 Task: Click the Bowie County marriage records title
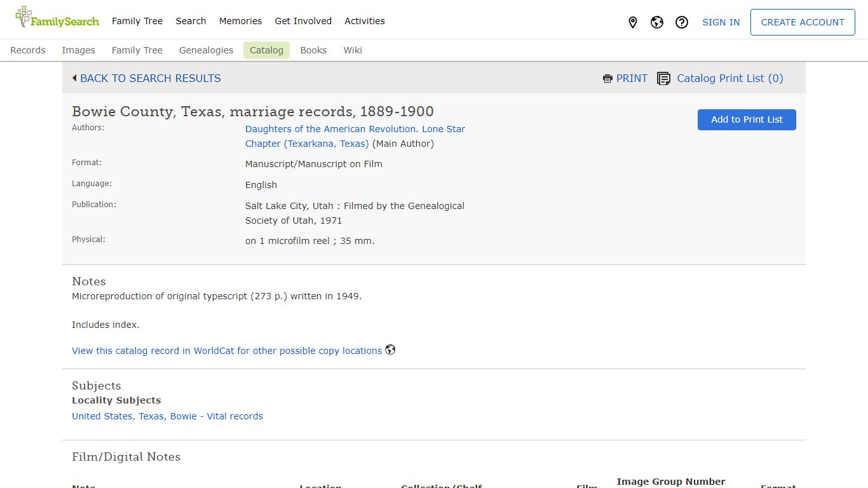[x=253, y=111]
